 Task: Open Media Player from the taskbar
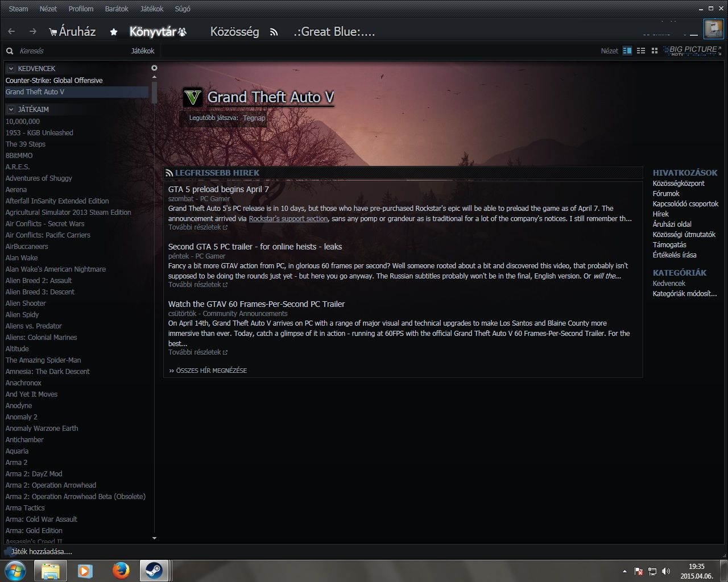pyautogui.click(x=85, y=570)
